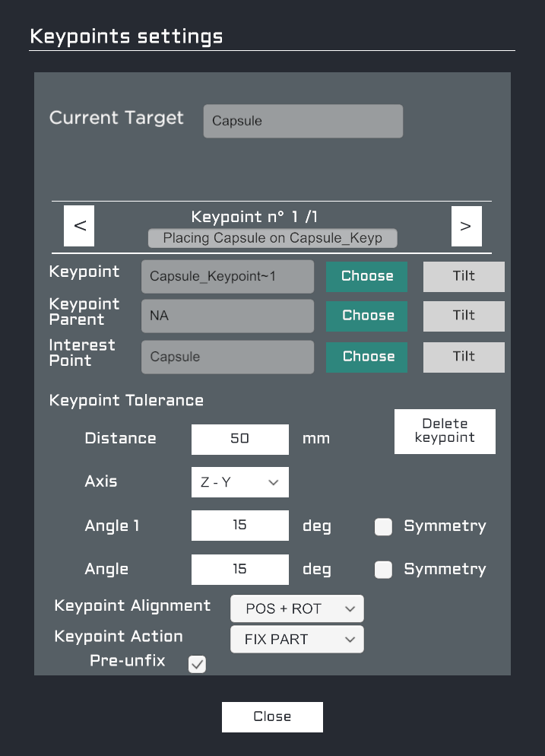Click the Current Target field showing Capsule

[303, 120]
